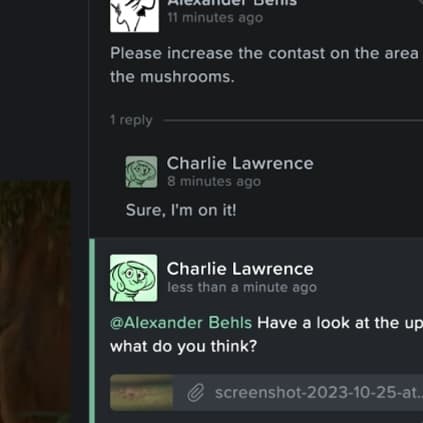Screen dimensions: 423x423
Task: Open the attached screenshot thumbnail preview
Action: pos(142,392)
